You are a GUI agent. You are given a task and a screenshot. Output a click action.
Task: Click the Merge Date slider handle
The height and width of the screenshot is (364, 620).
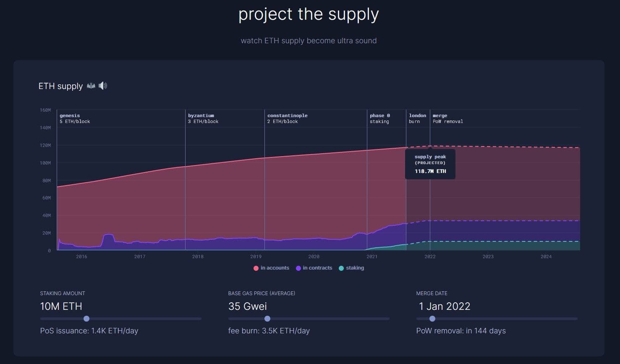point(432,319)
